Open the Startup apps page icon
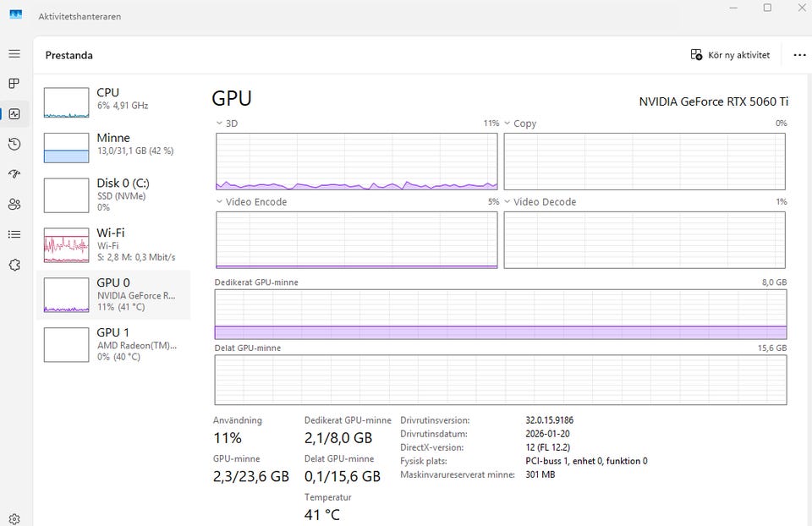 [14, 174]
